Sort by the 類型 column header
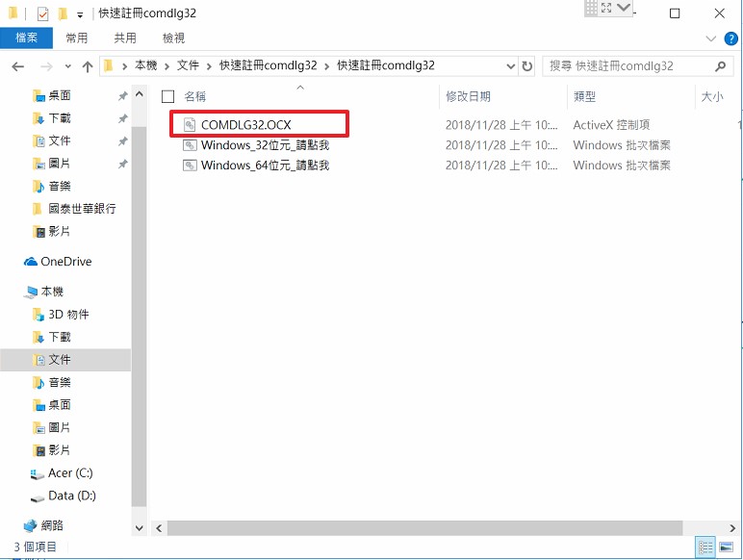 click(x=584, y=96)
